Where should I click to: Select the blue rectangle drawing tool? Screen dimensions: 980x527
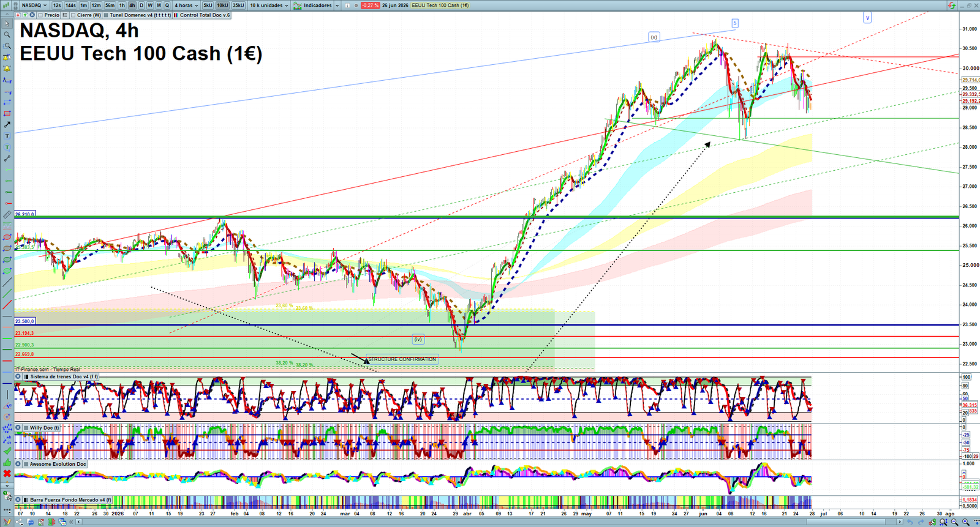[7, 102]
